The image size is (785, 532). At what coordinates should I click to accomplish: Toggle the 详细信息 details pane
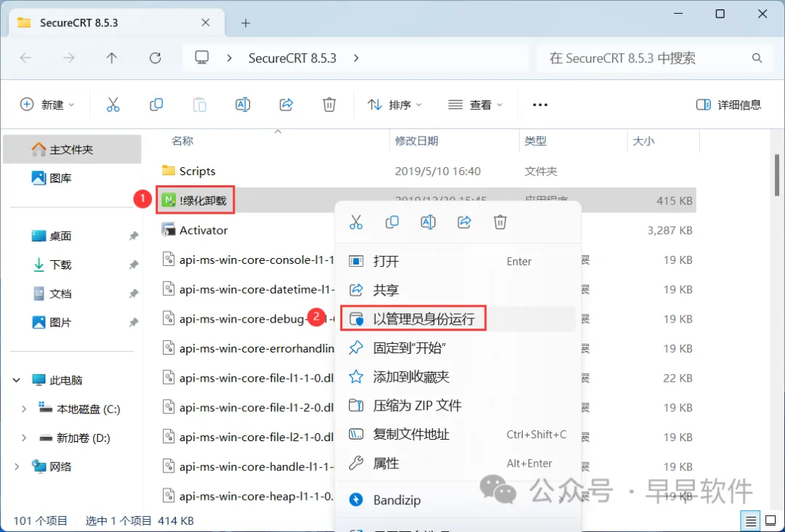click(x=729, y=105)
